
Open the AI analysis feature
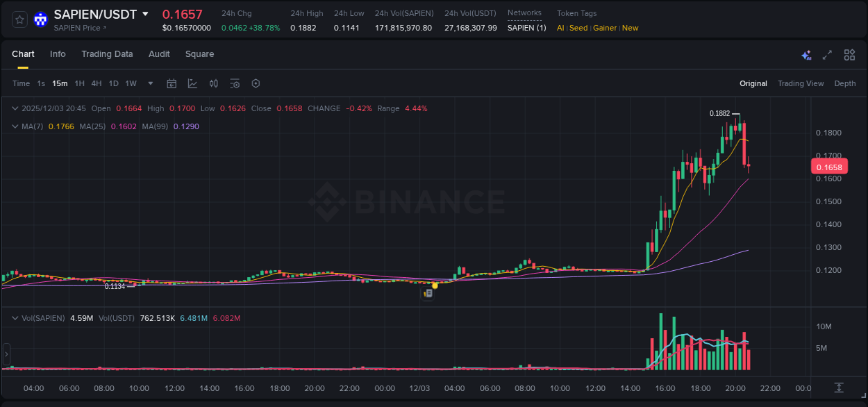click(806, 54)
